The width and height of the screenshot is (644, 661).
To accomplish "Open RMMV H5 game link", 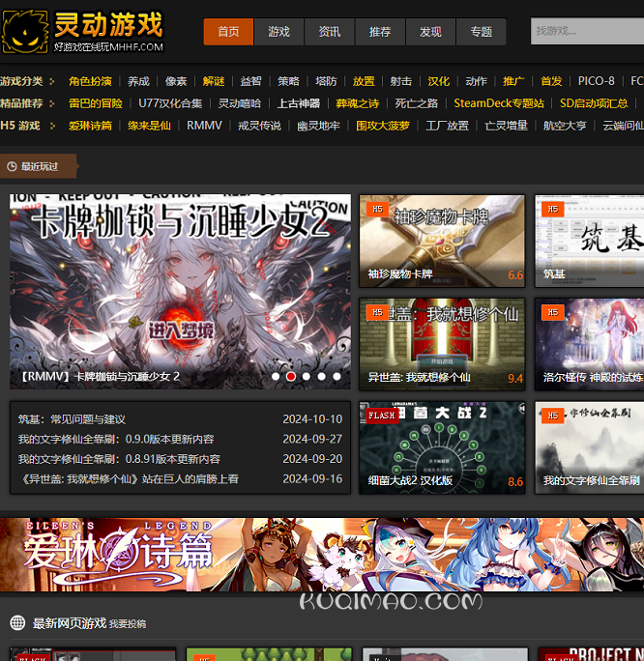I will pyautogui.click(x=204, y=126).
